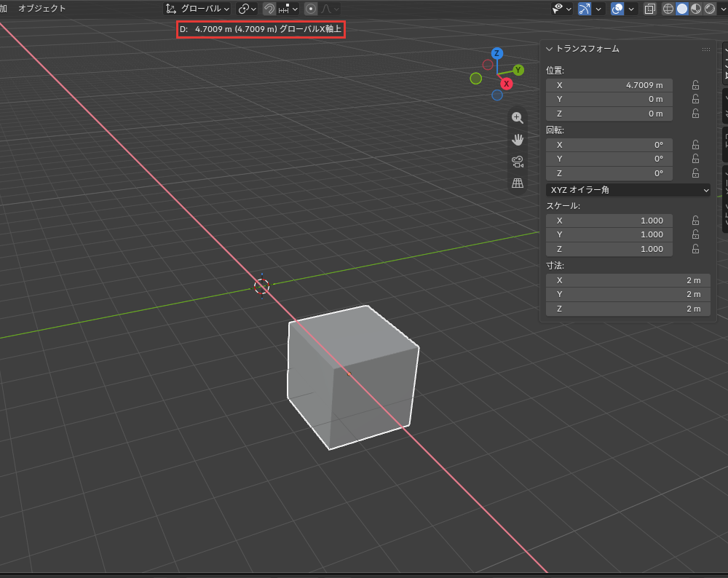Open the overlay options dropdown arrow
This screenshot has width=728, height=578.
coord(631,9)
